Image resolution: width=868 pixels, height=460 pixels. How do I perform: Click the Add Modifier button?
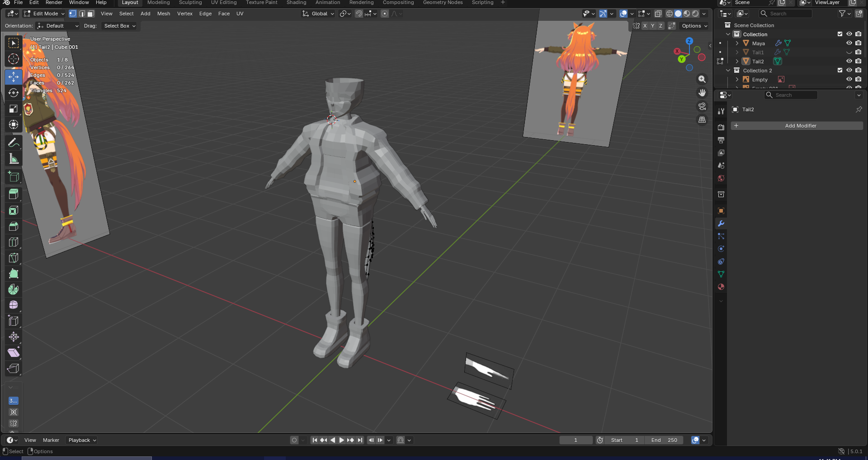click(x=800, y=126)
